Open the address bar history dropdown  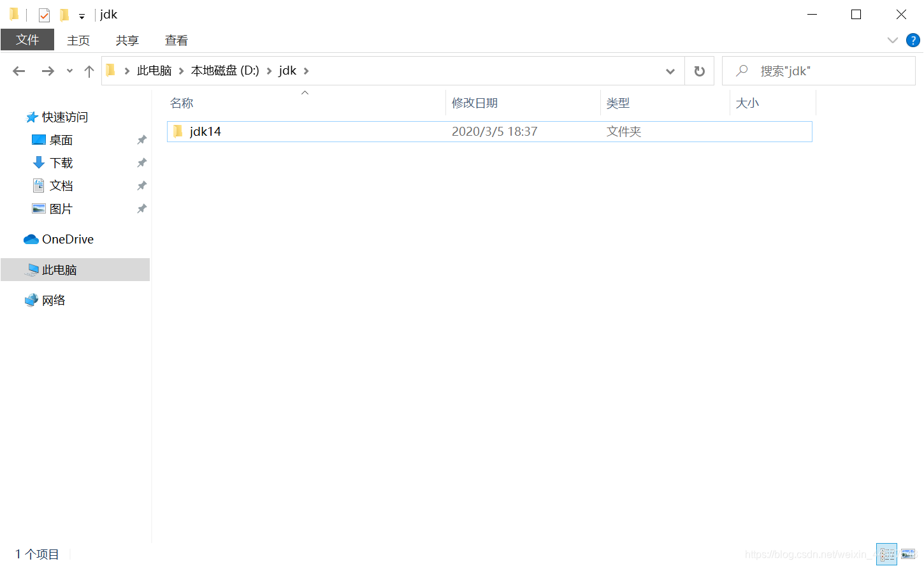pyautogui.click(x=670, y=71)
